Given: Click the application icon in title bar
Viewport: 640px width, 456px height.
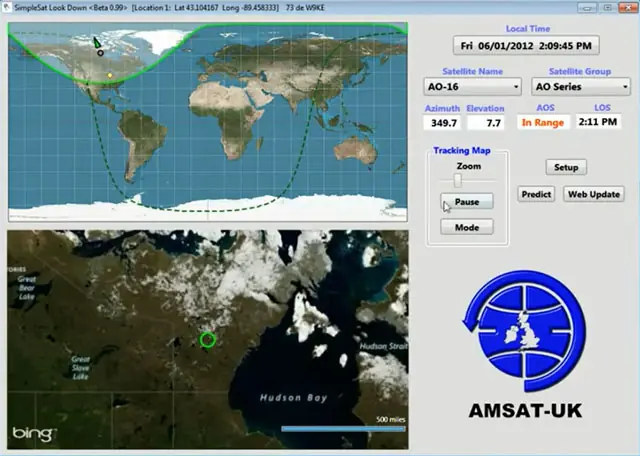Looking at the screenshot, I should (x=7, y=7).
